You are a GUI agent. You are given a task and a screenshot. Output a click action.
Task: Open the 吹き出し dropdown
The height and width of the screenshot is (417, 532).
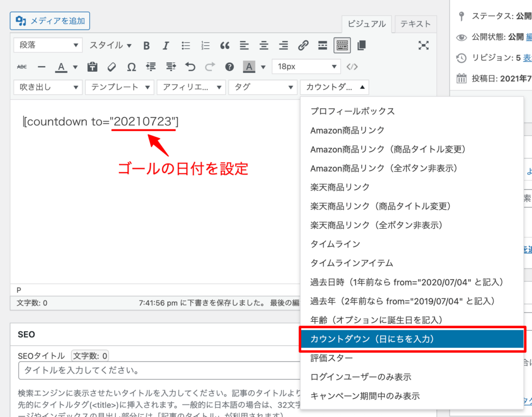click(x=48, y=87)
